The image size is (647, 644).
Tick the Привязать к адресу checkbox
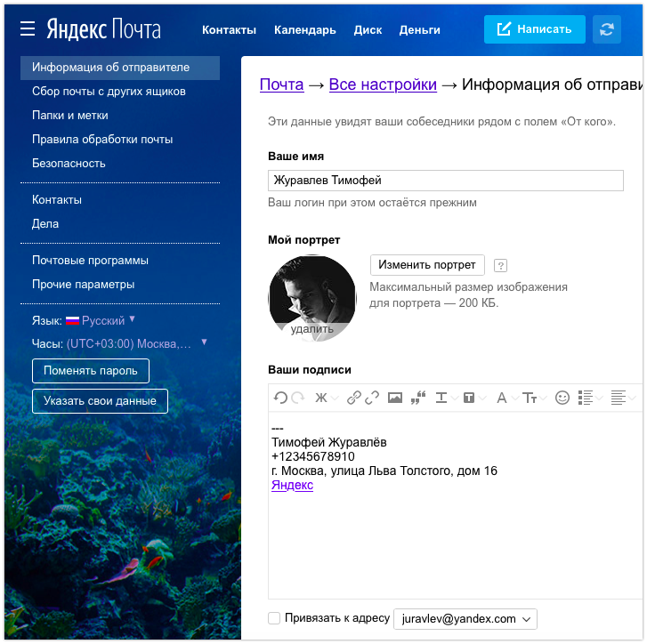pos(274,617)
